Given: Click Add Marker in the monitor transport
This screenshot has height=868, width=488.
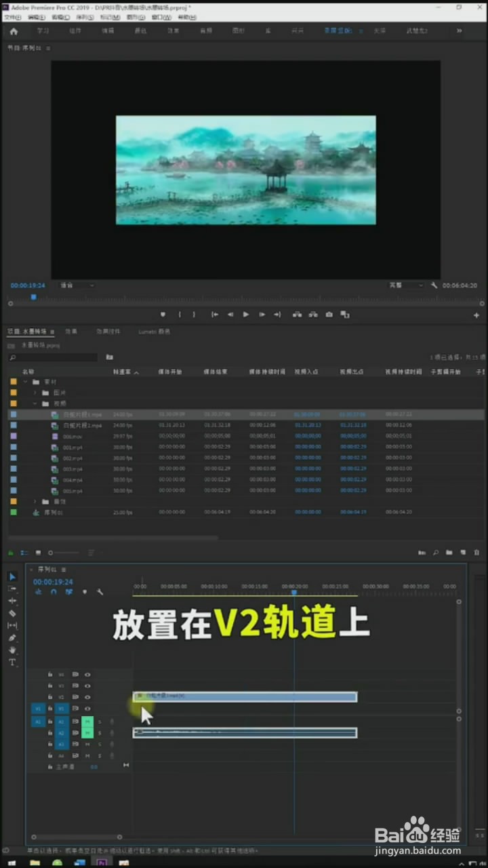Looking at the screenshot, I should click(163, 315).
